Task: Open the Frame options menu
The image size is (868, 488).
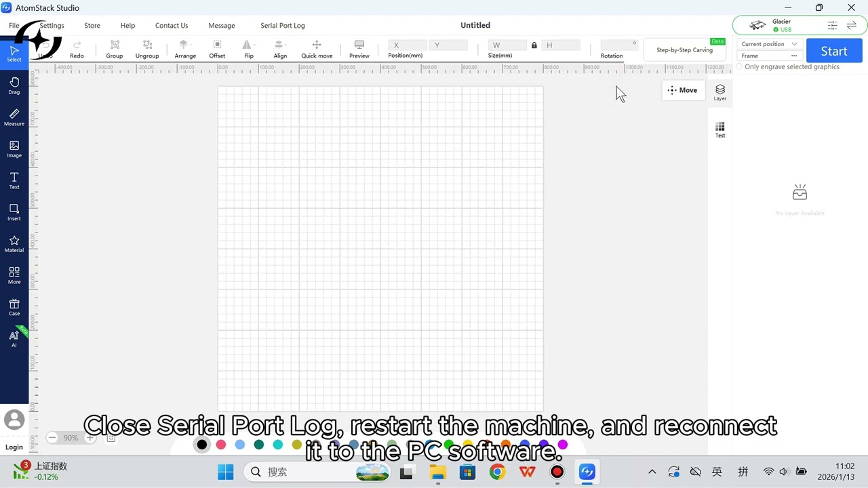Action: pyautogui.click(x=794, y=56)
